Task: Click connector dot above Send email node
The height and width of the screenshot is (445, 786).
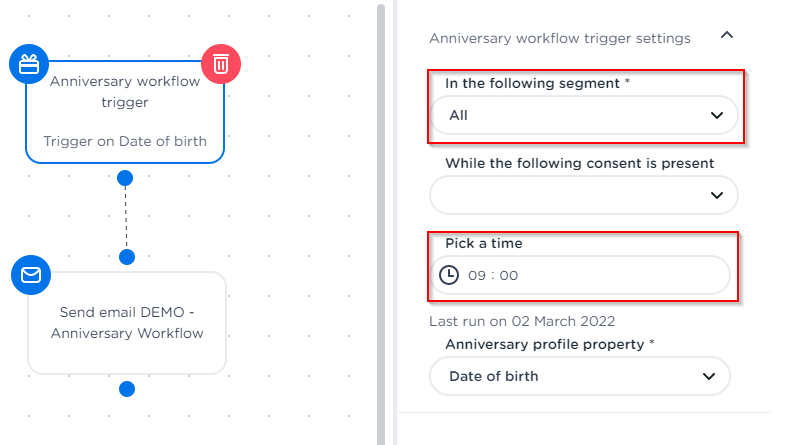Action: 126,257
